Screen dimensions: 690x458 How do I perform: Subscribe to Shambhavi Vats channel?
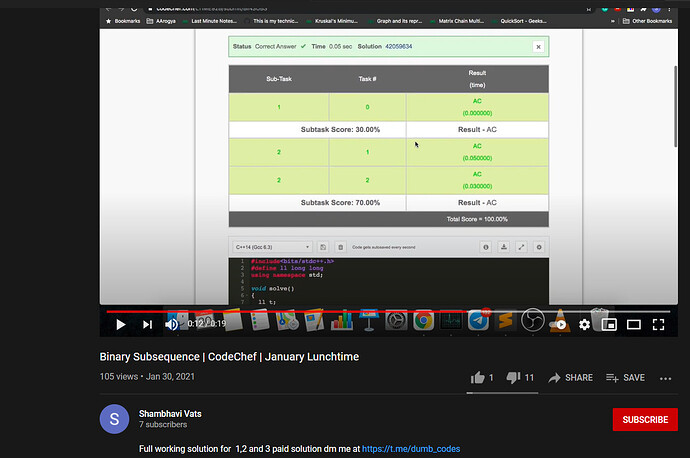(x=645, y=420)
